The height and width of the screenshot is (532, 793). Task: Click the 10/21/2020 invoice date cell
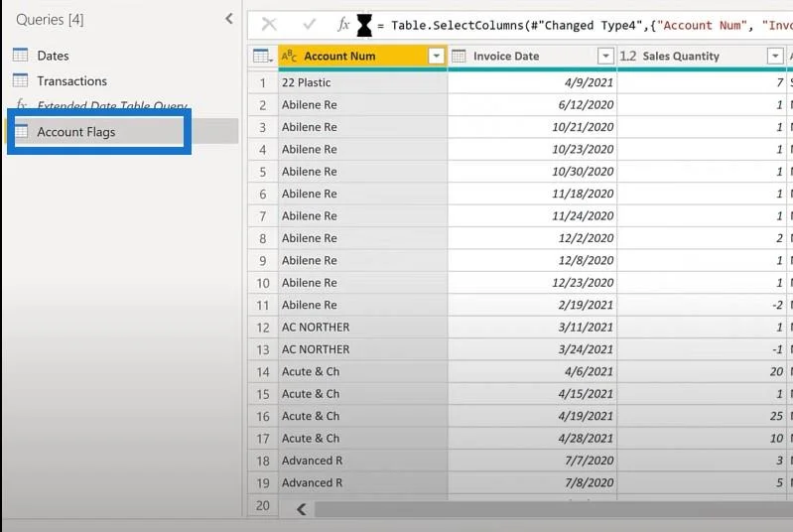pyautogui.click(x=532, y=127)
